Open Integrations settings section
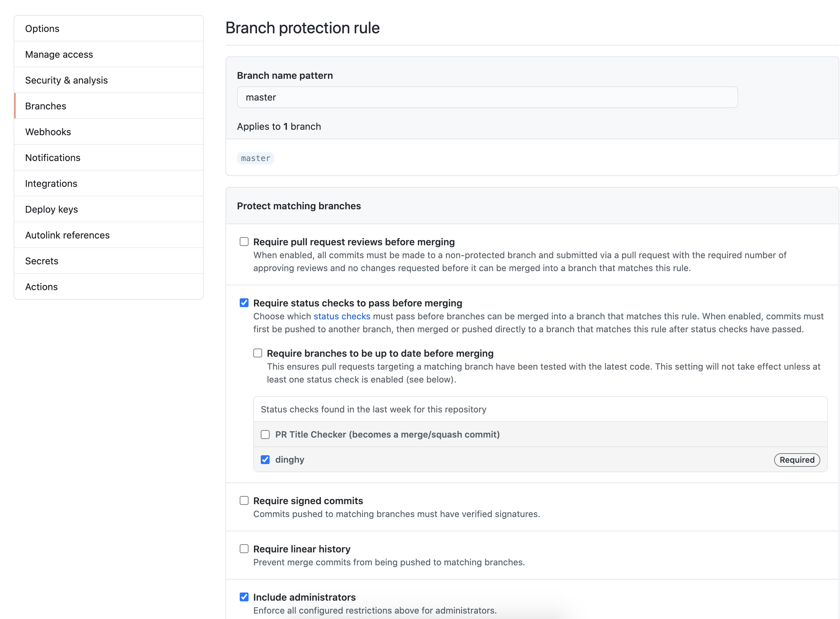840x619 pixels. [52, 183]
